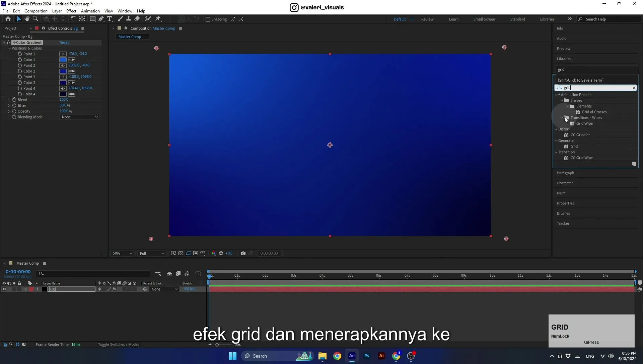
Task: Toggle stopwatch for Opacity property
Action: (14, 111)
